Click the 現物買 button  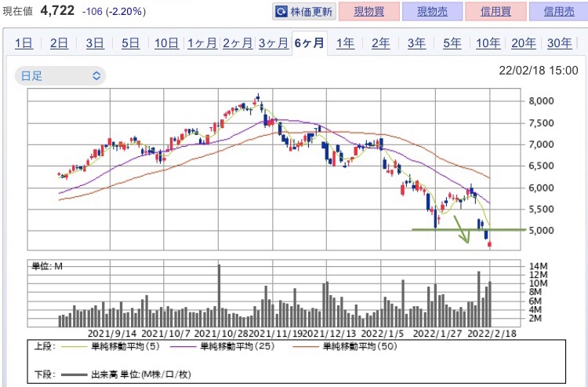369,11
